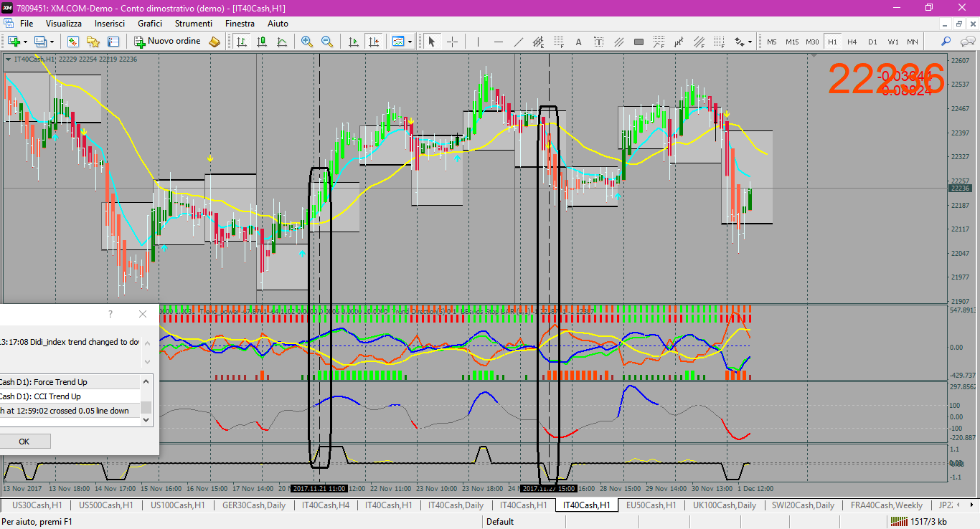
Task: Select the equidistant channel tool marked E
Action: (x=538, y=42)
